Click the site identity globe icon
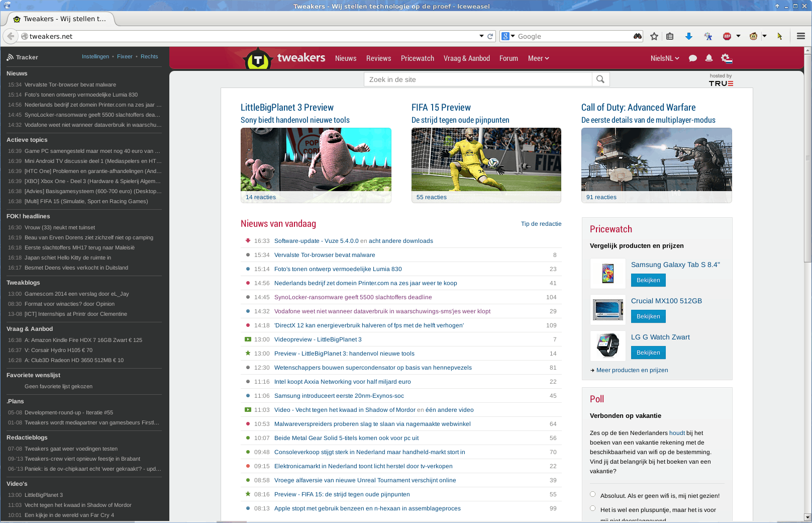This screenshot has width=812, height=523. pyautogui.click(x=24, y=36)
